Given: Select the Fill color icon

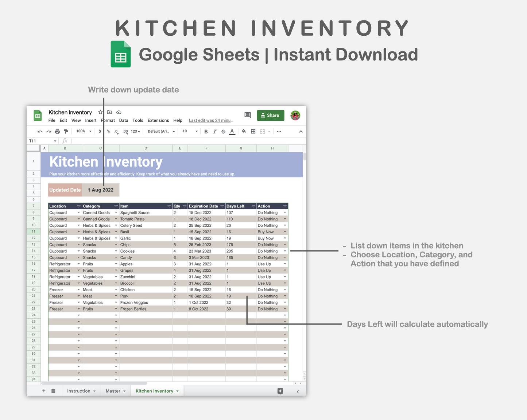Looking at the screenshot, I should [x=244, y=131].
